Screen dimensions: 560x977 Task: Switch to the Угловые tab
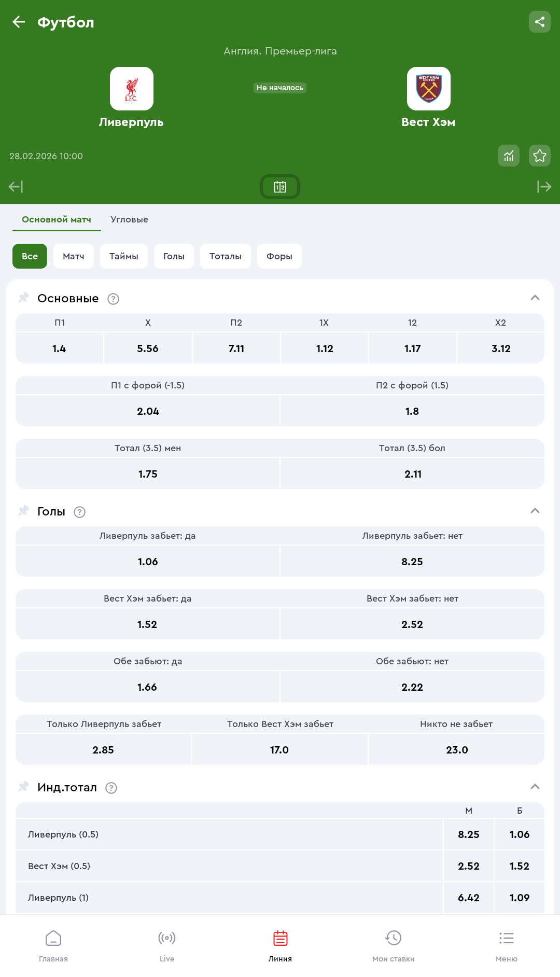click(x=129, y=219)
